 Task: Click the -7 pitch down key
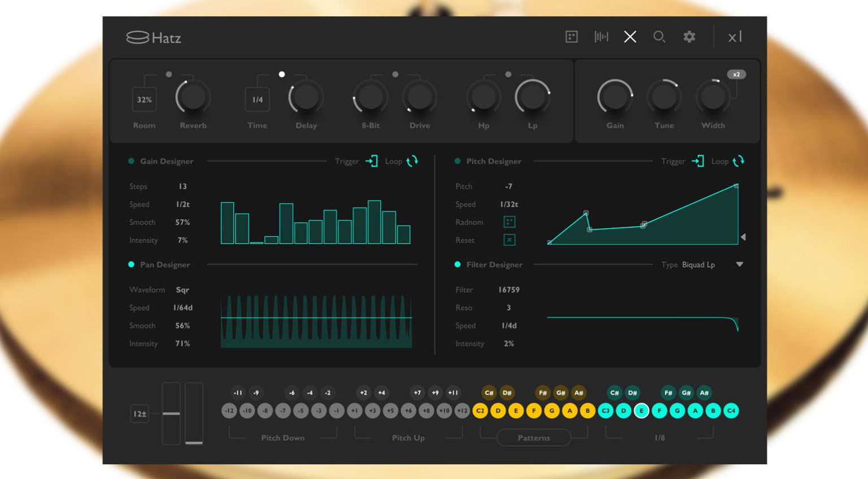(283, 411)
